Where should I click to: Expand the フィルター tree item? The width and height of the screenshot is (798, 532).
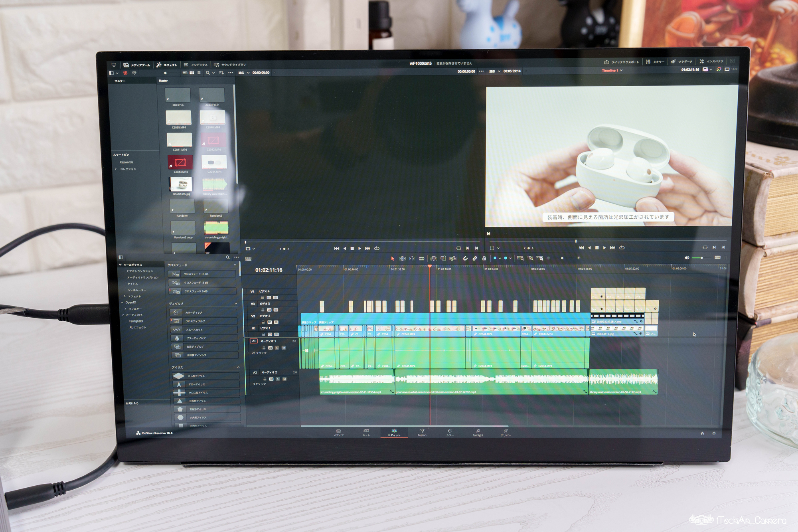coord(126,309)
